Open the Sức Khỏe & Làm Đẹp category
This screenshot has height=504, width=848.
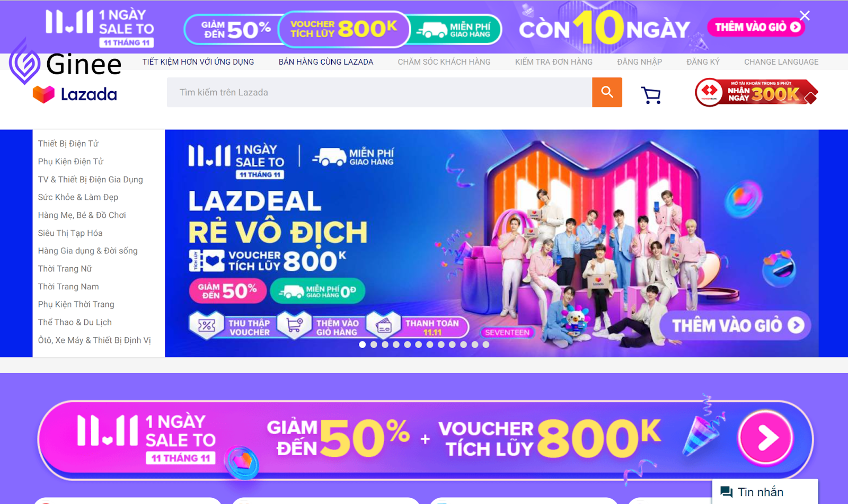coord(78,197)
